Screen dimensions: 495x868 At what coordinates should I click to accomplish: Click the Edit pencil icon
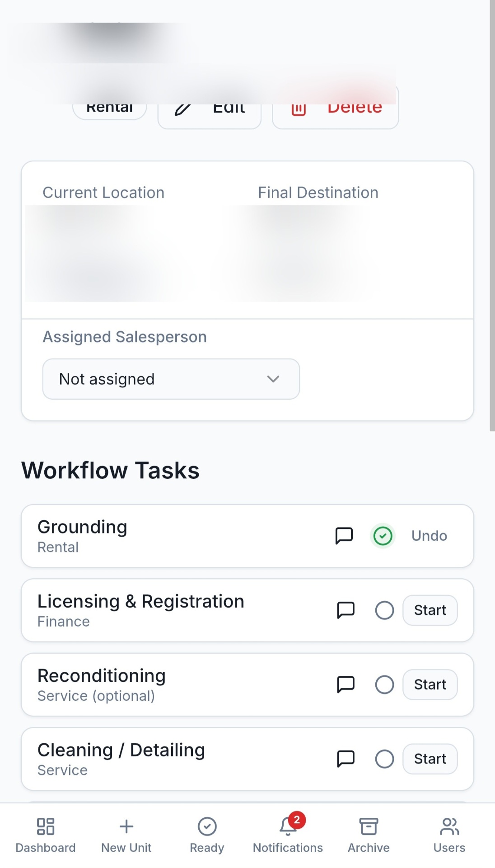182,108
